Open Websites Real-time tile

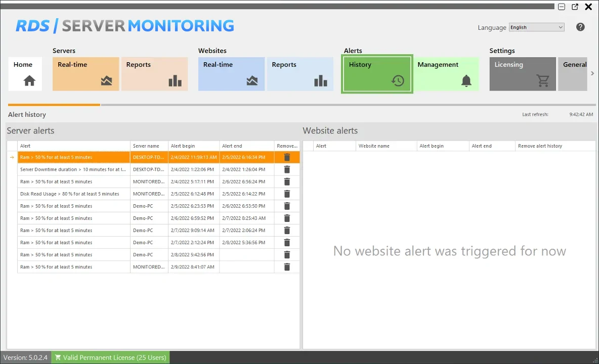[231, 74]
